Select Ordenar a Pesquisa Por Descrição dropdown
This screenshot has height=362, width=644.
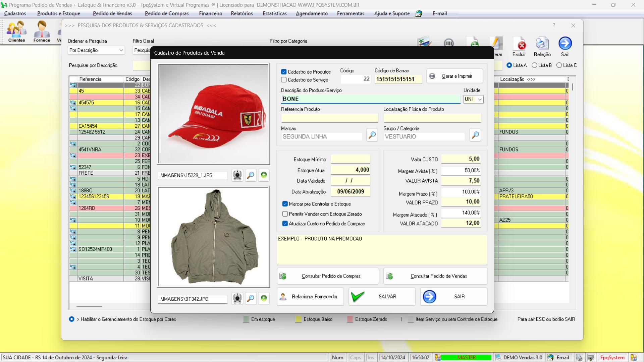click(96, 50)
